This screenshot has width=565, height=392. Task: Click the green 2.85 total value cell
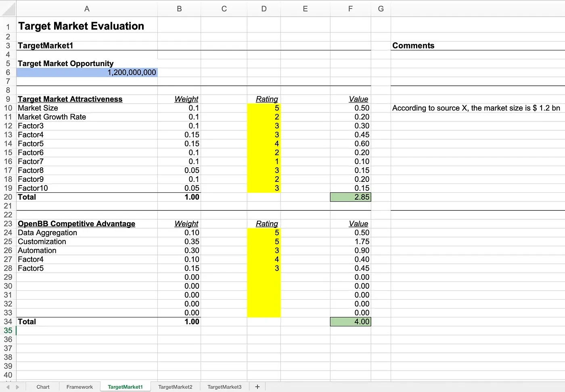point(350,197)
